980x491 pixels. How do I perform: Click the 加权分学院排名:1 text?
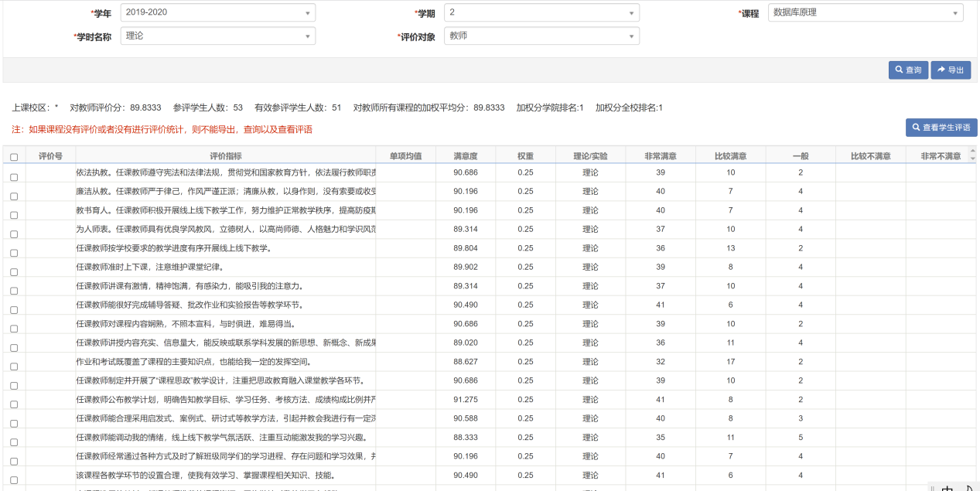click(x=550, y=107)
